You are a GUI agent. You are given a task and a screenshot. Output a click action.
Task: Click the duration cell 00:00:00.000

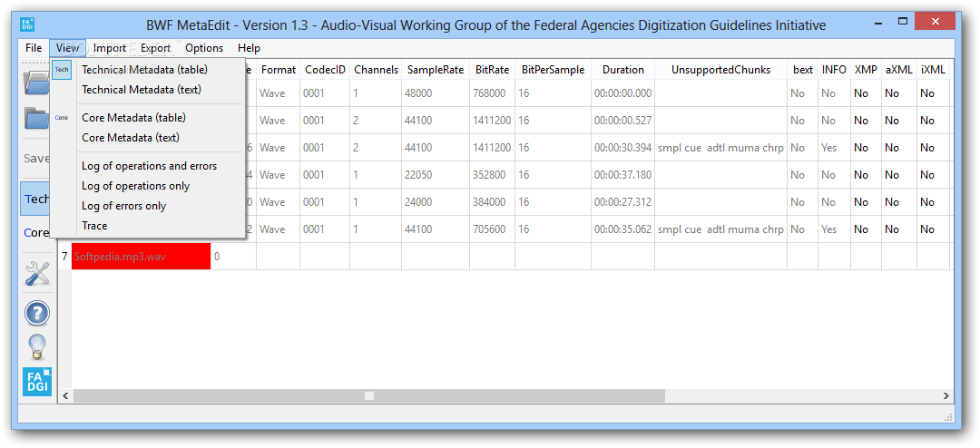click(623, 93)
